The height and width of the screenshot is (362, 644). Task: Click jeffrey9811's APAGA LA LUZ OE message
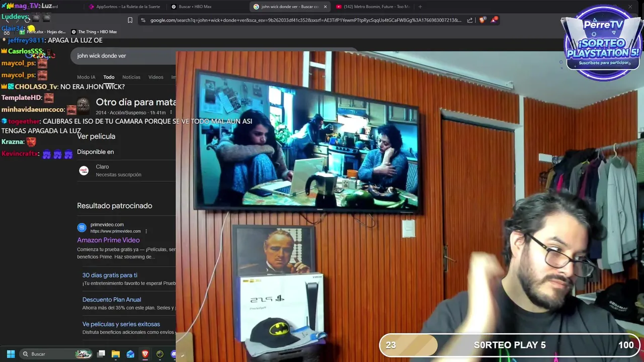coord(75,40)
